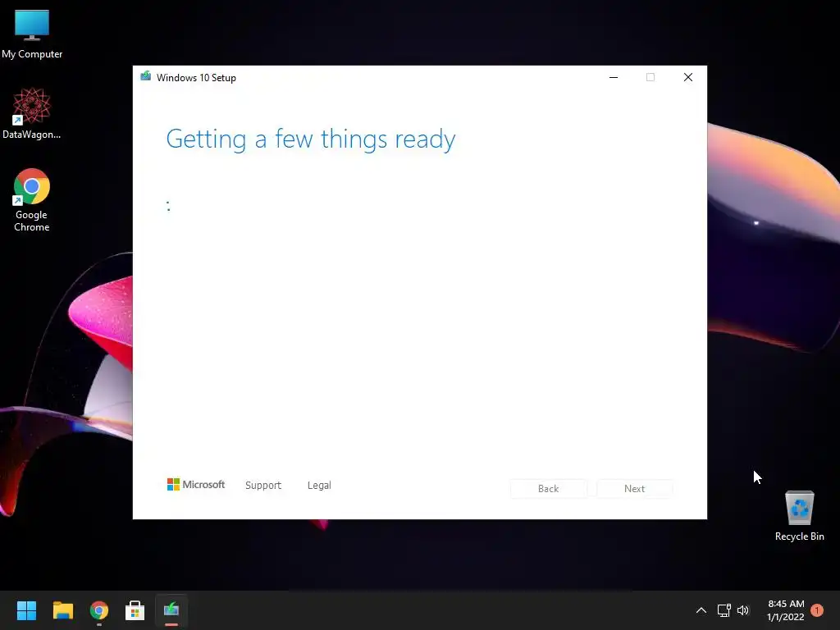
Task: Open Microsoft Store from taskbar
Action: coord(135,610)
